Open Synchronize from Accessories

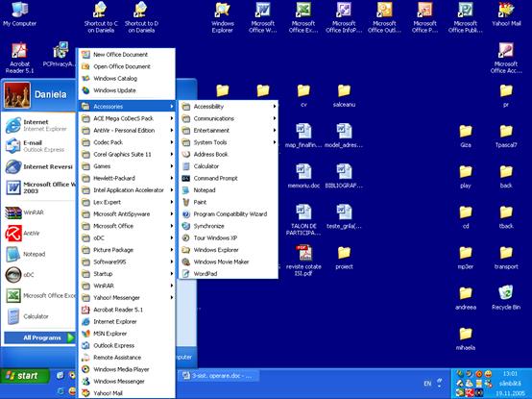(x=229, y=226)
